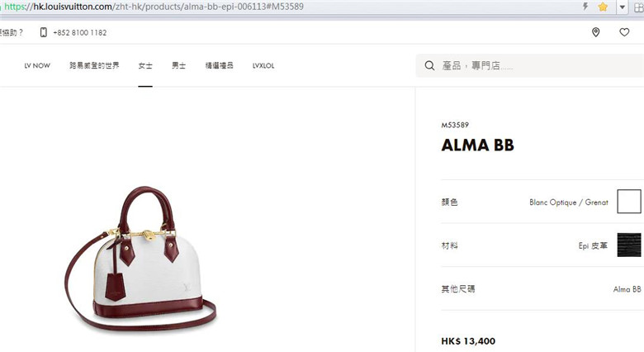Click the lightning bolt icon in the address bar
644x352 pixels.
[x=585, y=6]
